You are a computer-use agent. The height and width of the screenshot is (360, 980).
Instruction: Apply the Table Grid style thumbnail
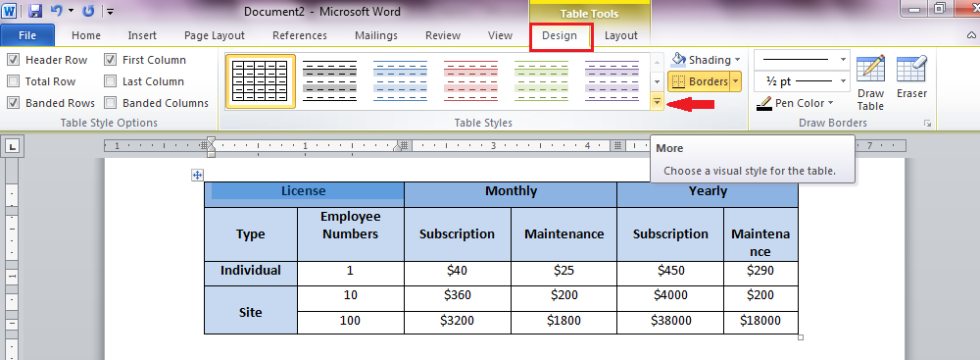pyautogui.click(x=261, y=81)
